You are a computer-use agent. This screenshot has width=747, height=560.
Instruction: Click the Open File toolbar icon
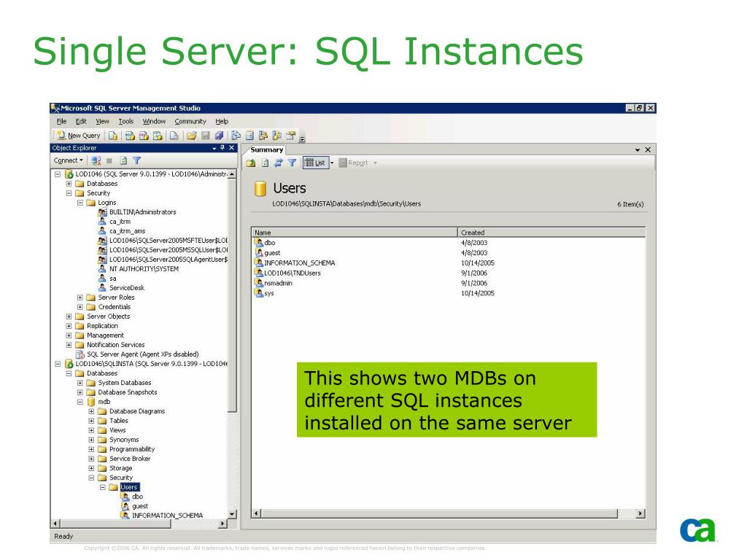[x=192, y=136]
